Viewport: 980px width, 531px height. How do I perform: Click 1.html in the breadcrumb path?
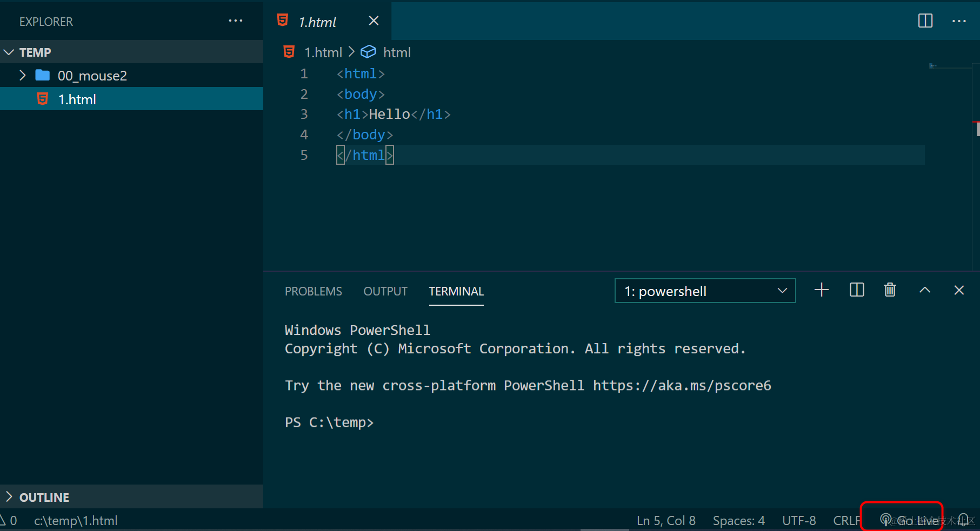pyautogui.click(x=323, y=52)
